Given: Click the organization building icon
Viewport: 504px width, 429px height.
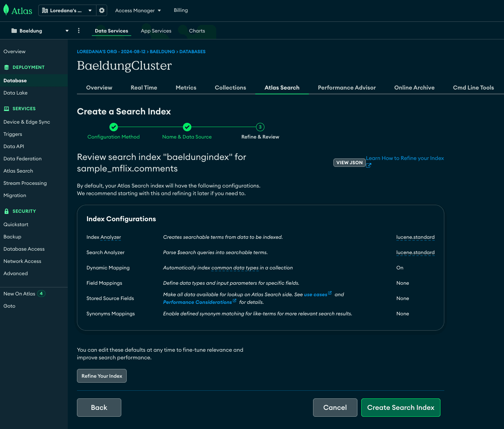Looking at the screenshot, I should pyautogui.click(x=45, y=10).
